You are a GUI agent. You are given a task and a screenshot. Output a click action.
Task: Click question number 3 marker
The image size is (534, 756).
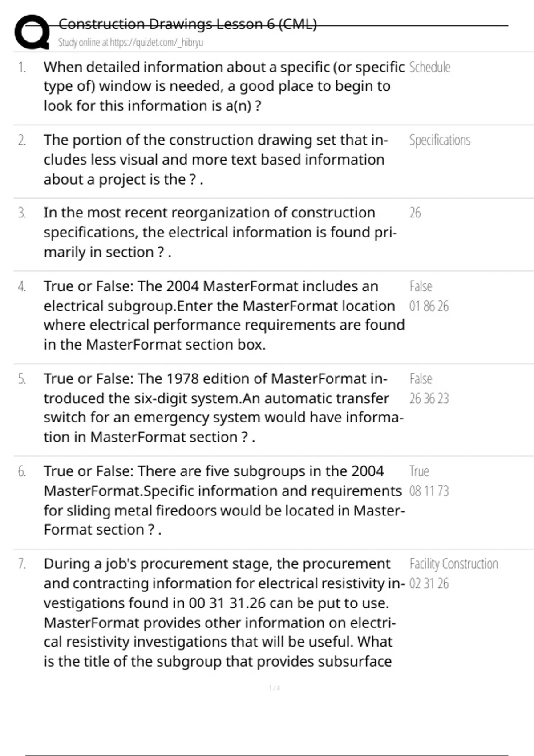[22, 213]
